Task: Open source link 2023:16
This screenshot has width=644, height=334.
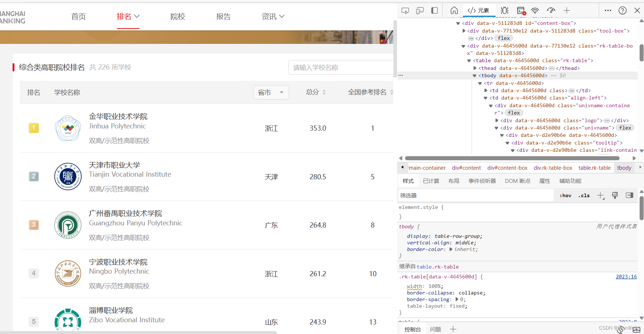Action: click(626, 277)
